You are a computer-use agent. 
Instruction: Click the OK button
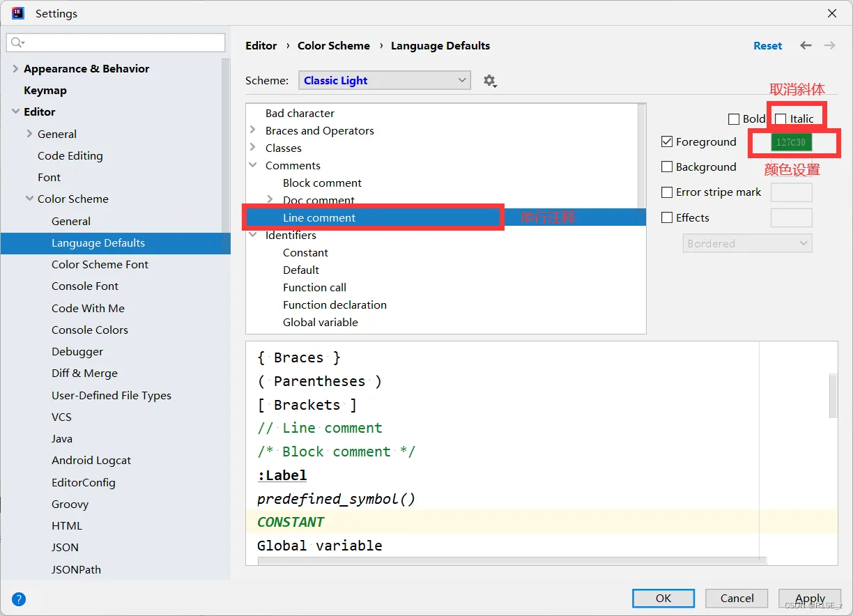click(x=663, y=598)
